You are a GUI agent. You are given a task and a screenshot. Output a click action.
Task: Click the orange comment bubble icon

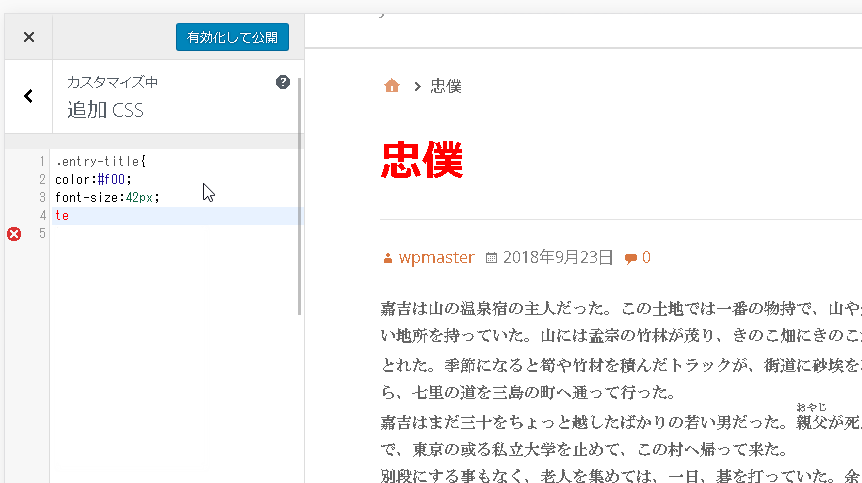click(x=630, y=258)
